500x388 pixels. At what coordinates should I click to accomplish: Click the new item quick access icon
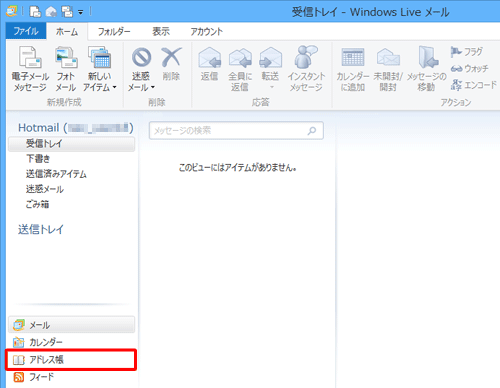point(35,12)
